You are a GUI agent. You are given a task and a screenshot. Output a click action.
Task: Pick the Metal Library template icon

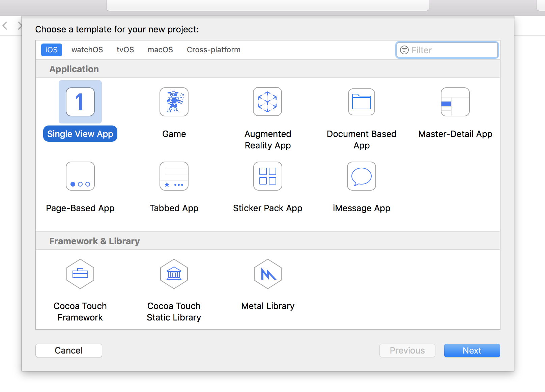pyautogui.click(x=267, y=274)
